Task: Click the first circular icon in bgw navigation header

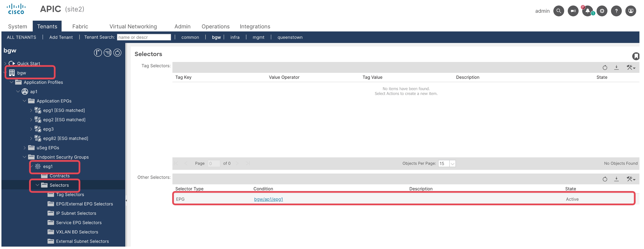Action: (x=98, y=53)
